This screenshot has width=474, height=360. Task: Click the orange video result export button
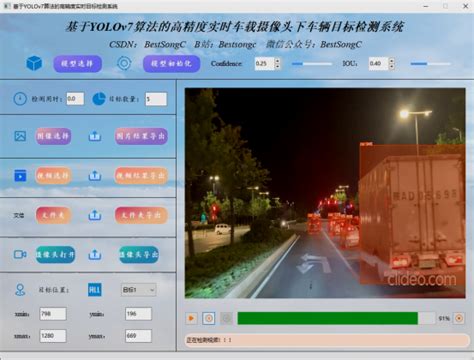click(x=141, y=175)
